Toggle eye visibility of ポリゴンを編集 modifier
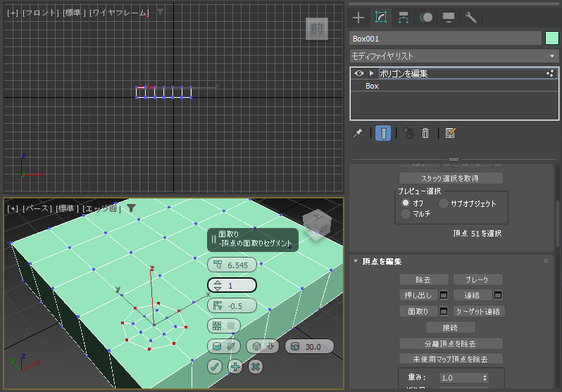562x392 pixels. click(x=358, y=73)
